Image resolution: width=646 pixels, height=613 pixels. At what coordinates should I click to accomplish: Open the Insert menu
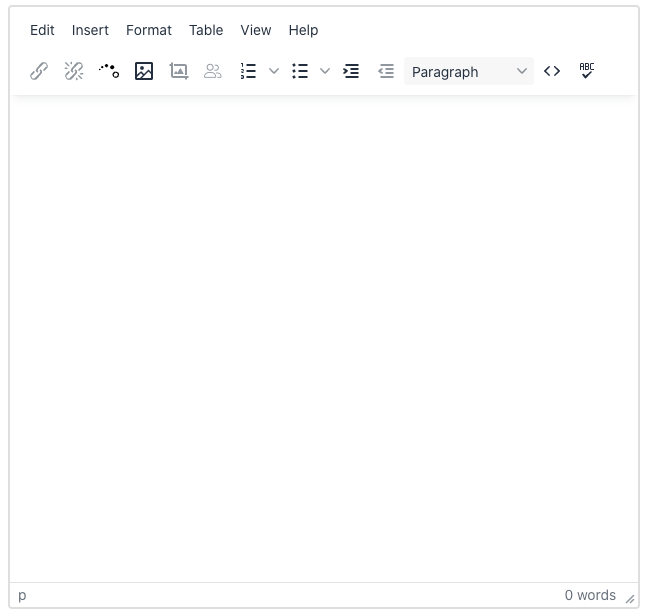[x=90, y=30]
